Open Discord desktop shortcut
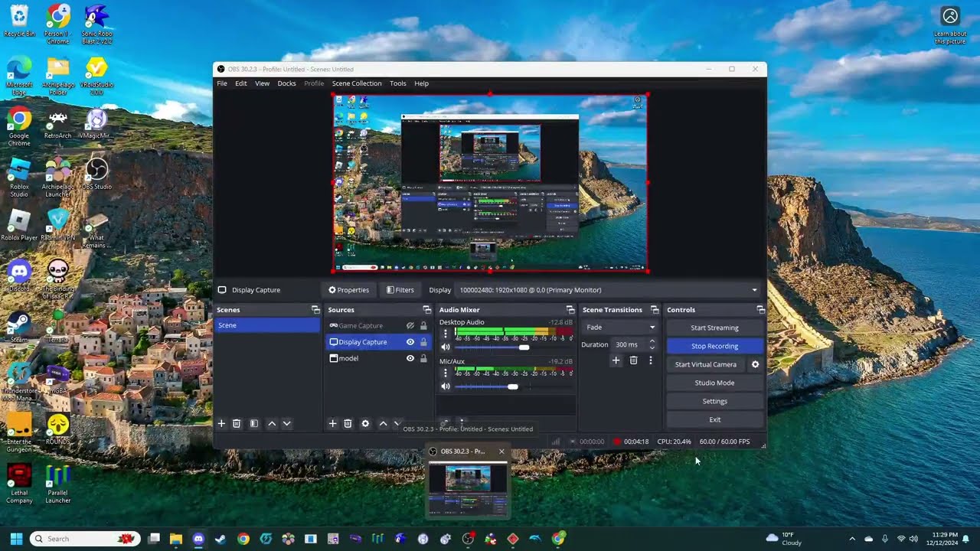This screenshot has width=980, height=551. [19, 275]
